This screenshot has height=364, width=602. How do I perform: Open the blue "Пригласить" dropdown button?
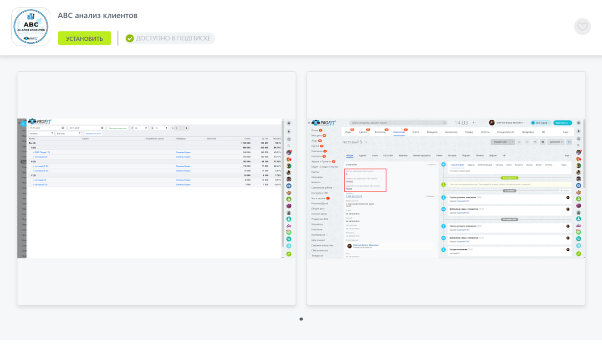(x=562, y=123)
